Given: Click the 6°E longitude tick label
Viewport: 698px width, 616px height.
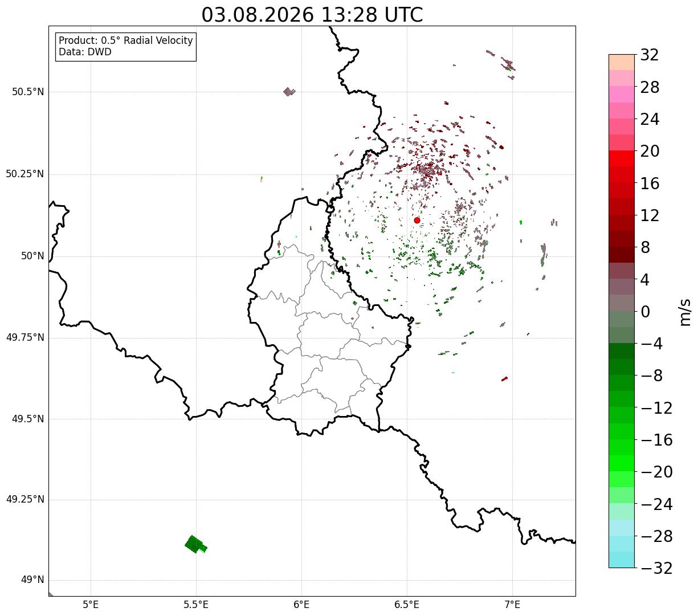Looking at the screenshot, I should pyautogui.click(x=302, y=604).
